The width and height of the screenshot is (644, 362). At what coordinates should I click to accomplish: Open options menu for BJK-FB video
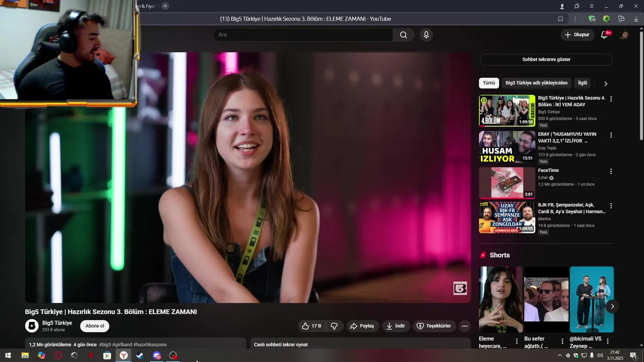[611, 206]
